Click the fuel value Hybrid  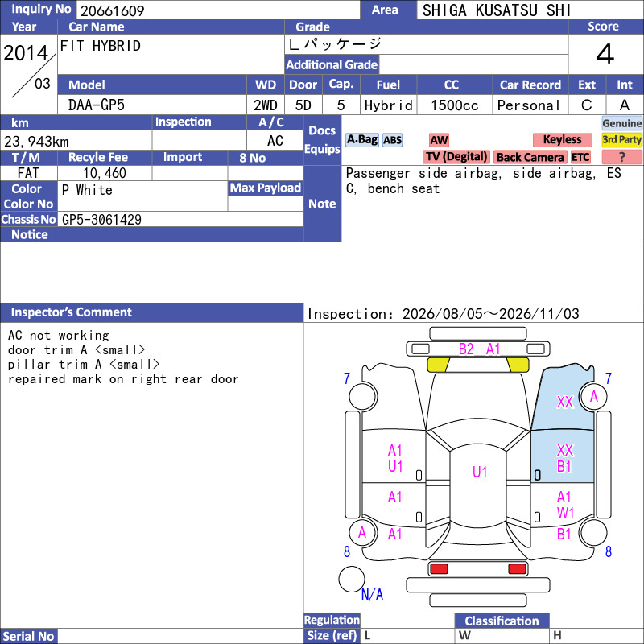[388, 105]
